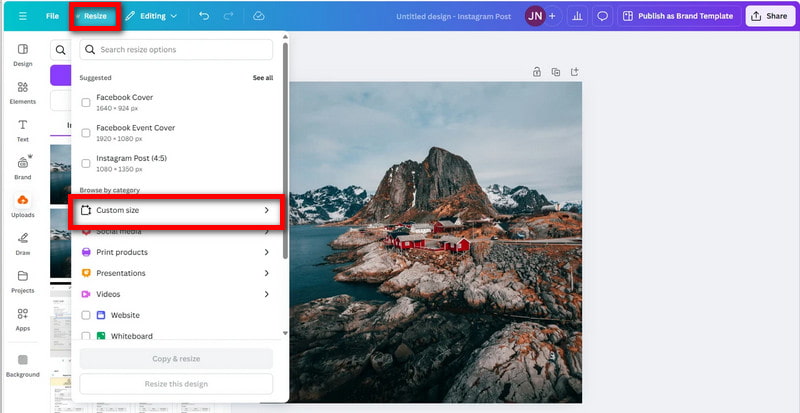Click the Search resize options field

(x=176, y=50)
